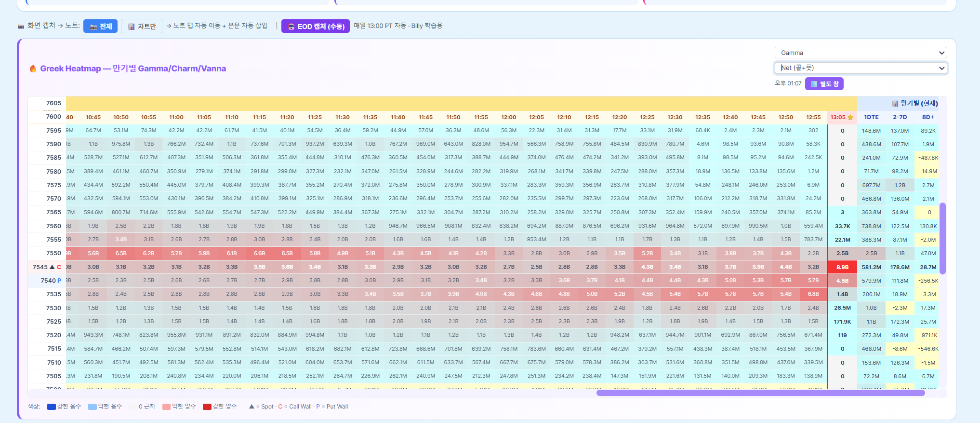Click the 전체 screen capture button
980x423 pixels.
click(x=100, y=26)
